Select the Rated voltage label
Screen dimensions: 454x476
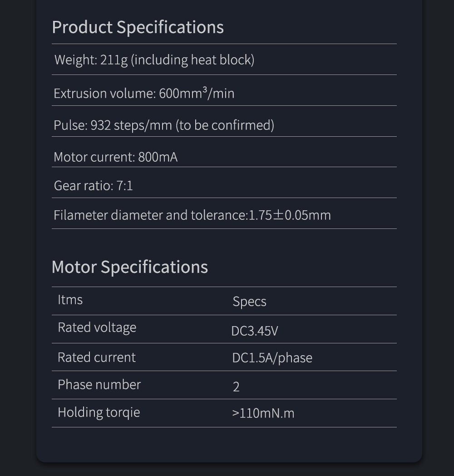[97, 327]
